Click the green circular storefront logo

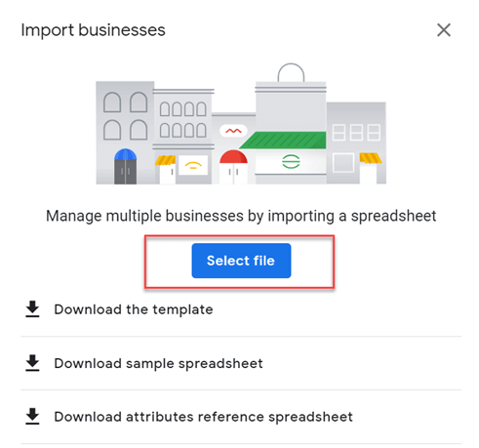(x=291, y=161)
